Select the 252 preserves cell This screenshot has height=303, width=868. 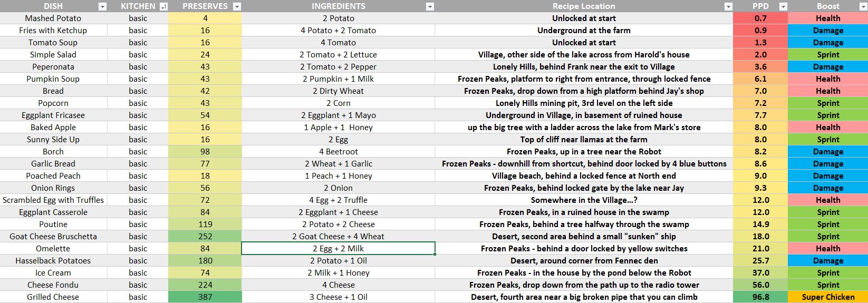click(205, 237)
